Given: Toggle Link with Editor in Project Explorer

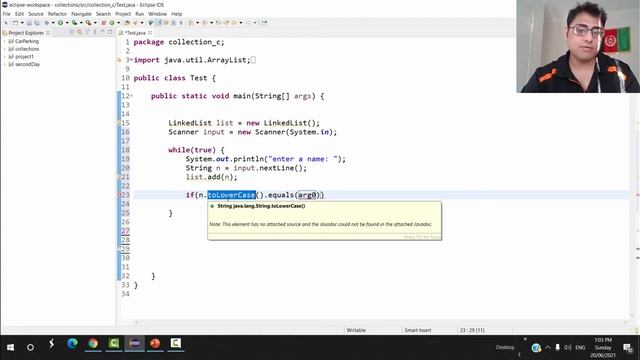Looking at the screenshot, I should tap(79, 32).
